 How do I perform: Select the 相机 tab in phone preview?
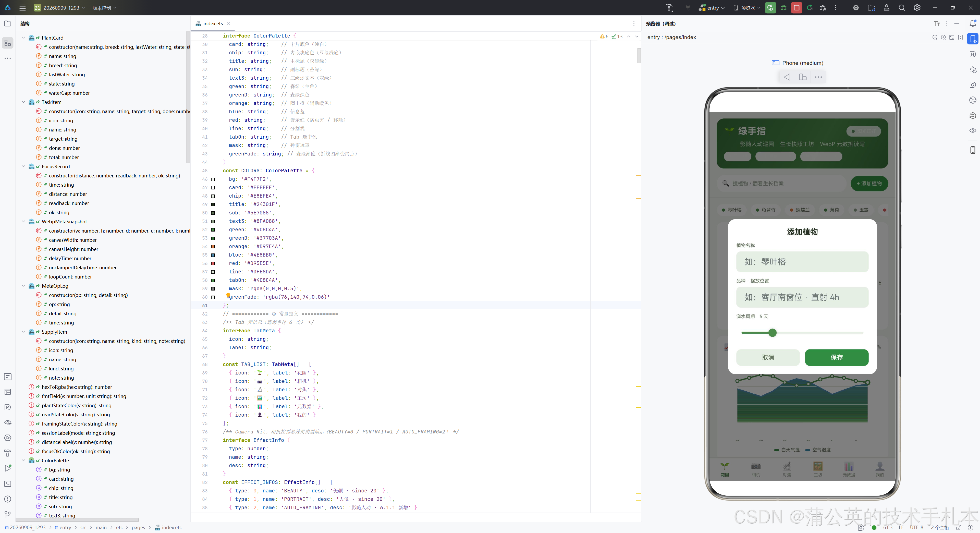click(x=755, y=469)
